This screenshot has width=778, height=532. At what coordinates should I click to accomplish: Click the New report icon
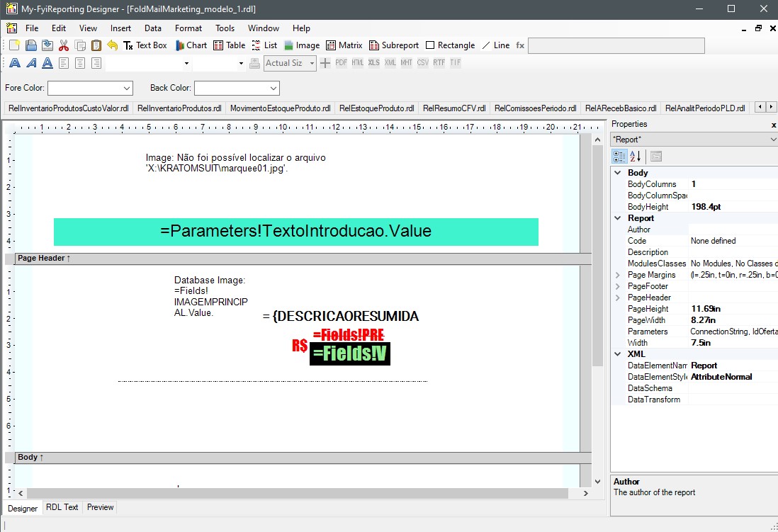(14, 45)
